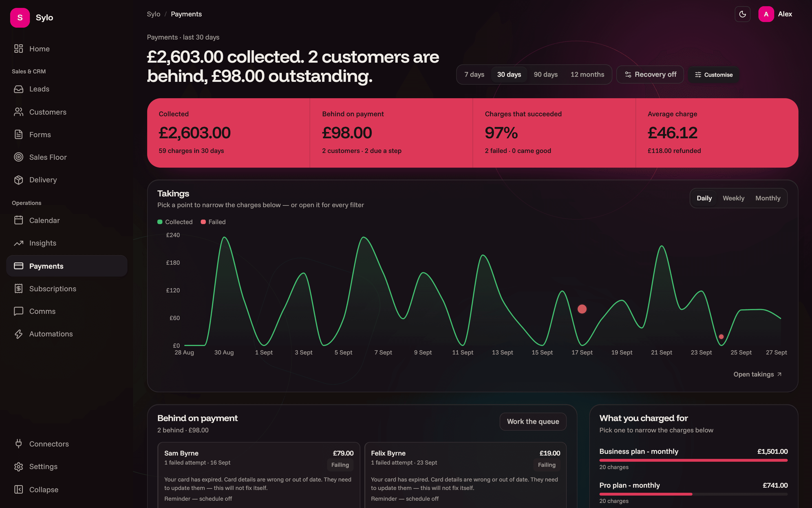812x508 pixels.
Task: Switch takings chart to Monthly
Action: (768, 198)
